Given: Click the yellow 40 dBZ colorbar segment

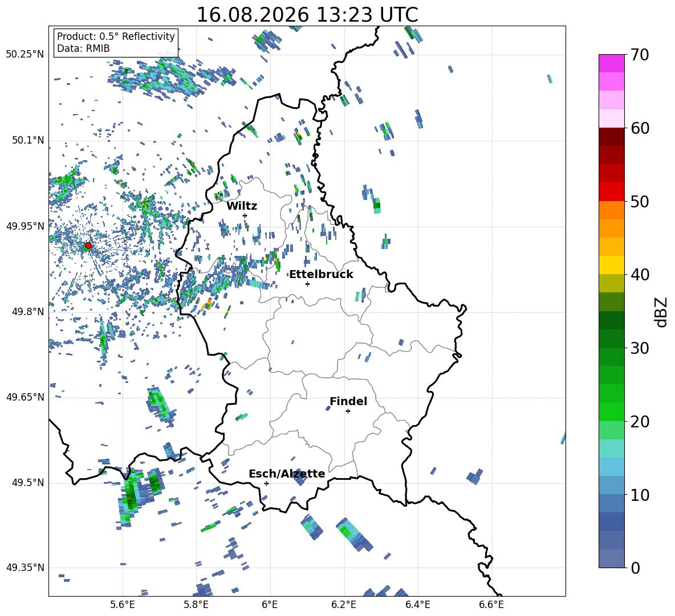Looking at the screenshot, I should [611, 265].
